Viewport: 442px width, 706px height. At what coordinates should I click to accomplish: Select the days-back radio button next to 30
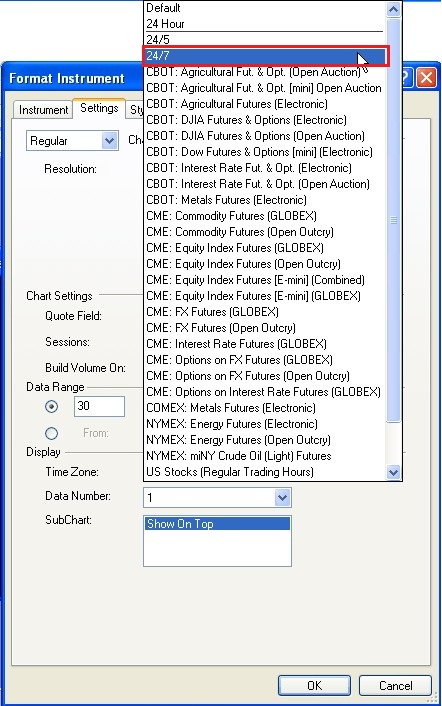[52, 407]
